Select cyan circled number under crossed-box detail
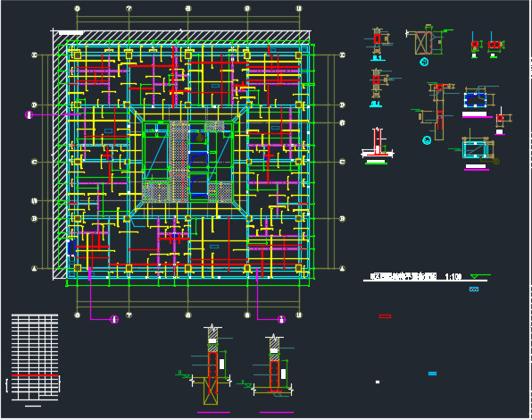Viewport: 532px width, 420px height. (424, 62)
